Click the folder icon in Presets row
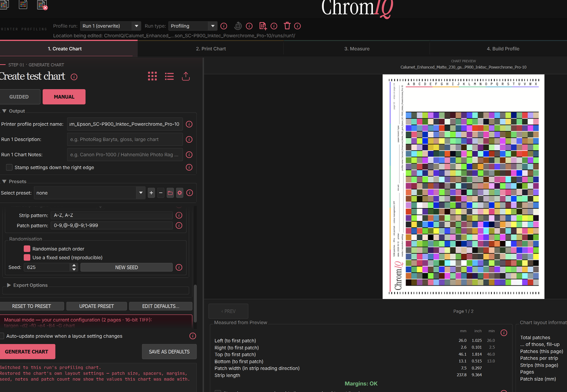The image size is (567, 392). click(x=170, y=193)
